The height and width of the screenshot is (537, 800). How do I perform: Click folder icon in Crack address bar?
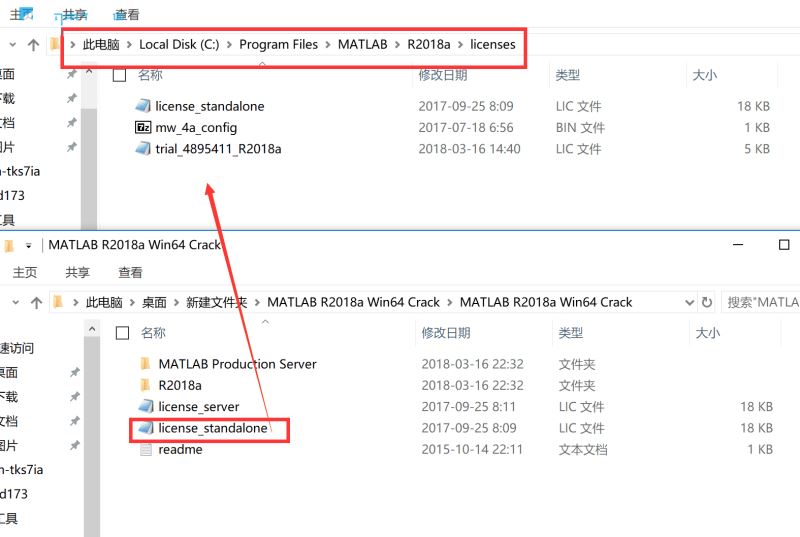pyautogui.click(x=58, y=302)
